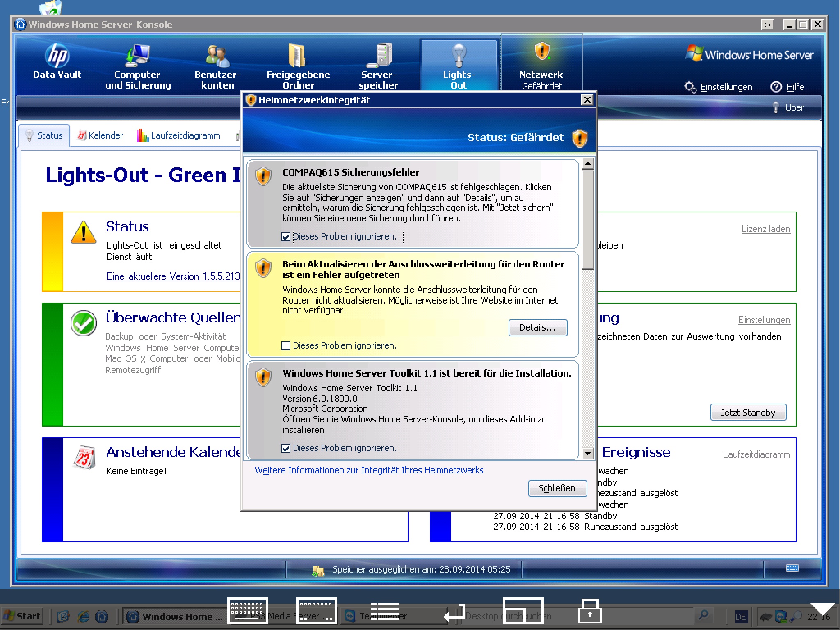The height and width of the screenshot is (630, 840).
Task: Collapse remote toolbar with white triangle
Action: (x=822, y=609)
